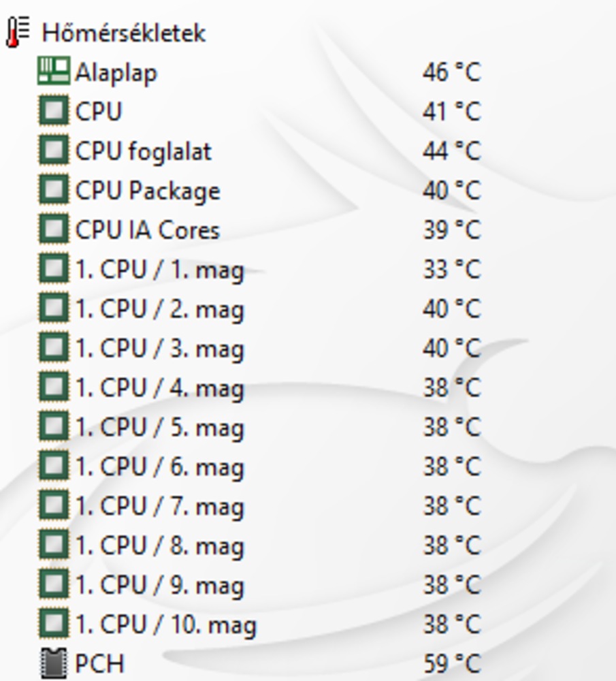Screen dimensions: 616x681
Task: Select the 1. CPU / 9. mag entry
Action: click(160, 586)
